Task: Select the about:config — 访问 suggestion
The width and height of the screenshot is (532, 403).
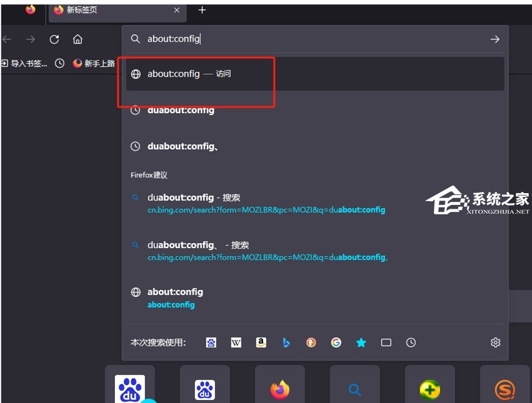Action: 315,74
